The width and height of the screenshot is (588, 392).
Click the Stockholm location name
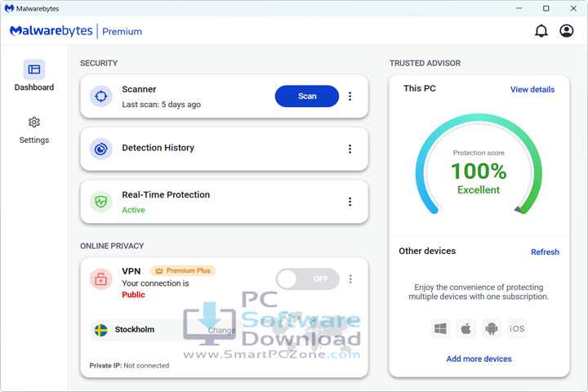[135, 329]
